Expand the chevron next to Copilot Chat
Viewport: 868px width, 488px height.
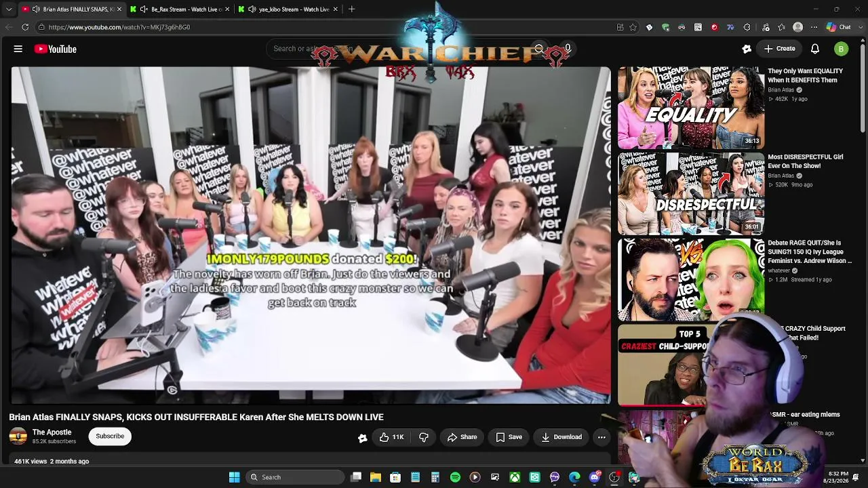(x=859, y=27)
